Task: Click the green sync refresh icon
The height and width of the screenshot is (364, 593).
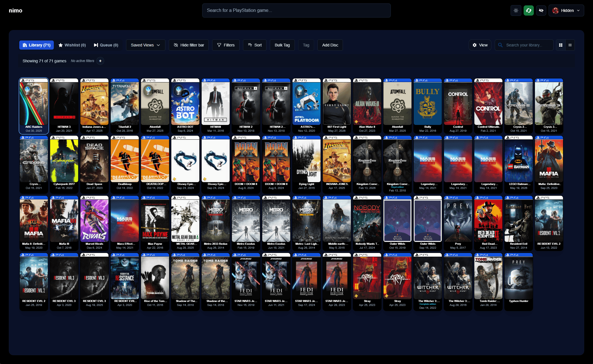Action: (528, 10)
